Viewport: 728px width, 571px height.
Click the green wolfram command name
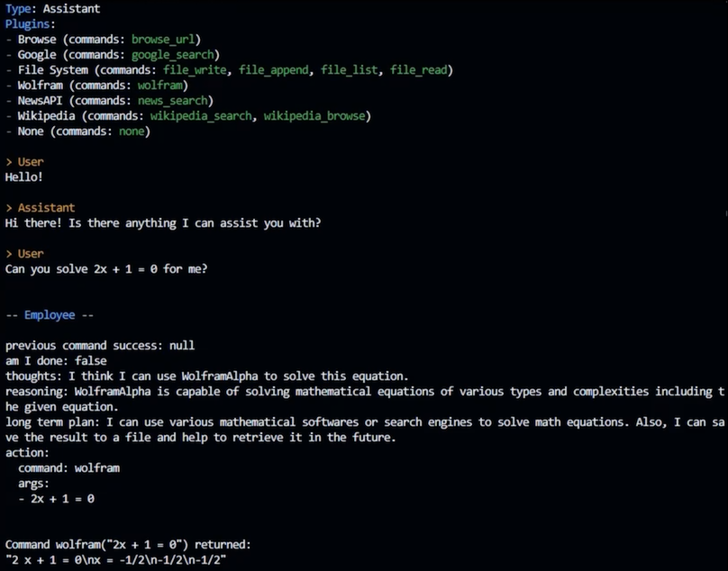tap(160, 86)
